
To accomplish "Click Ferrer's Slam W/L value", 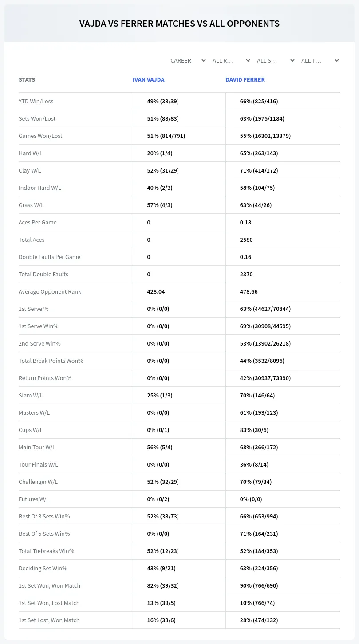I will (x=257, y=395).
